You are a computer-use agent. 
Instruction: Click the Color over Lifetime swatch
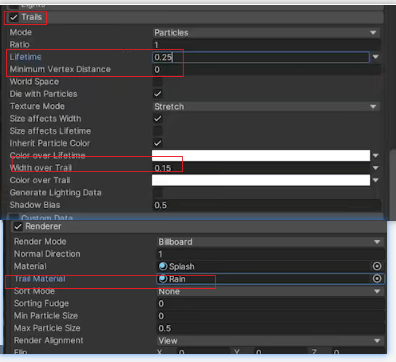click(261, 156)
